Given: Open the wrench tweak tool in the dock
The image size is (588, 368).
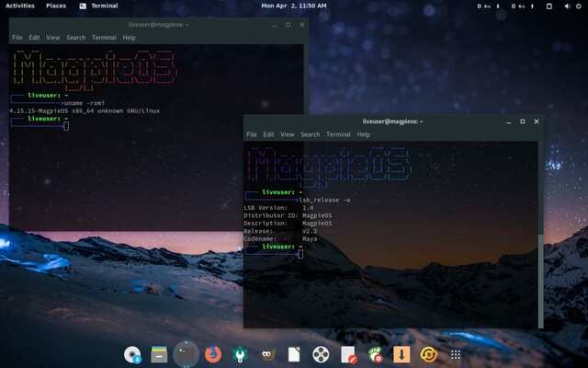Looking at the screenshot, I should (x=240, y=354).
